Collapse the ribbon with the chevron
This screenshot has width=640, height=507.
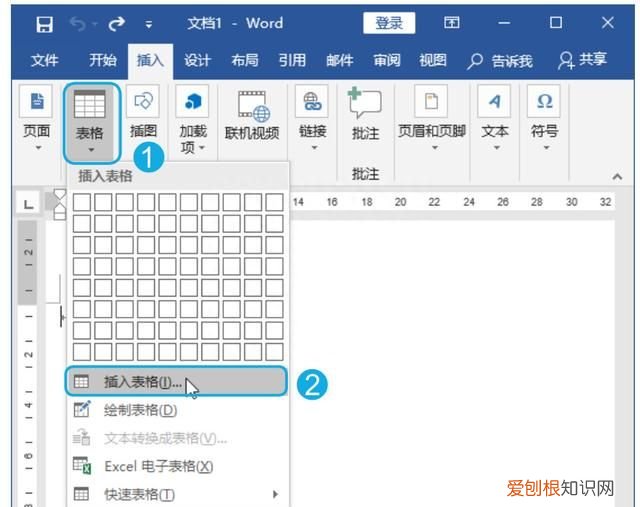[x=617, y=177]
